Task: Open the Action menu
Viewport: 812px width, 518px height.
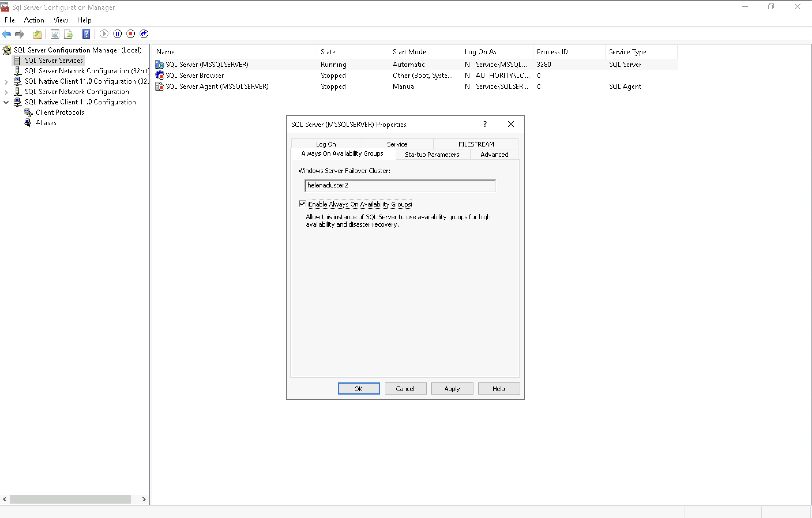Action: 34,20
